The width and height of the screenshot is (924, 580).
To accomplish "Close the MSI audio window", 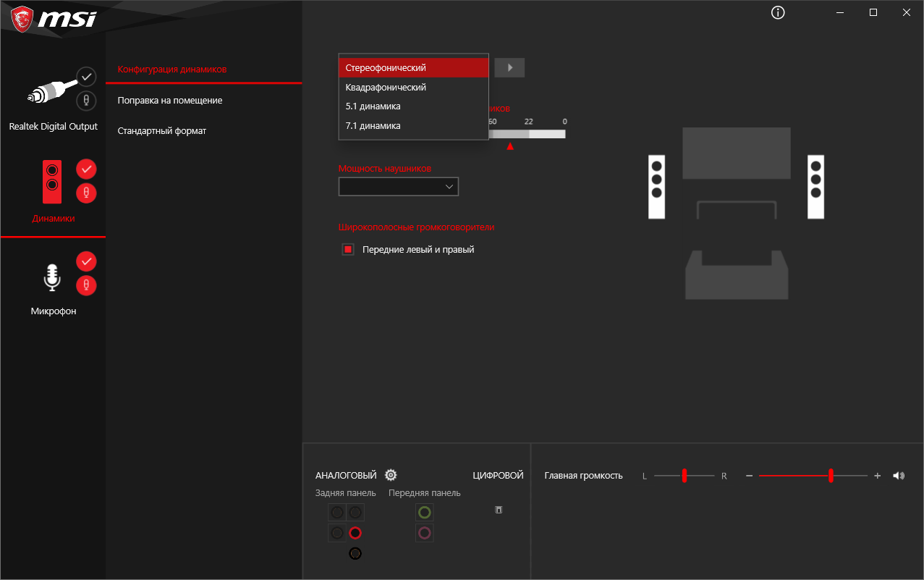I will coord(907,12).
